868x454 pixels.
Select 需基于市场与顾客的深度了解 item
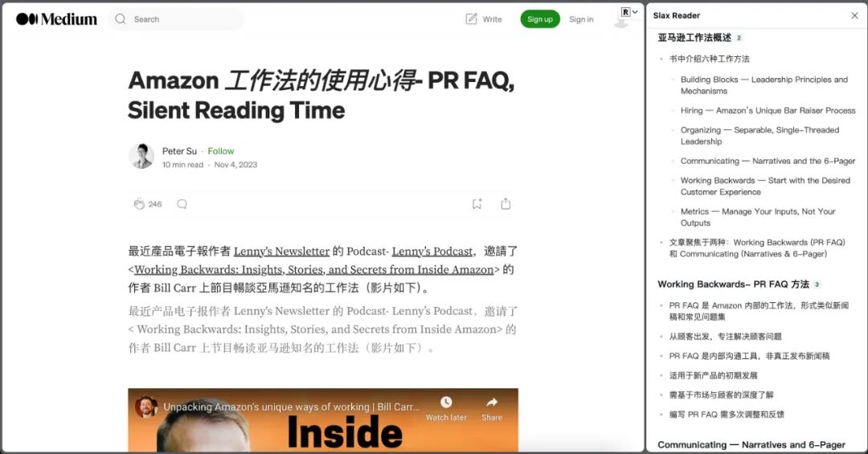[x=721, y=395]
